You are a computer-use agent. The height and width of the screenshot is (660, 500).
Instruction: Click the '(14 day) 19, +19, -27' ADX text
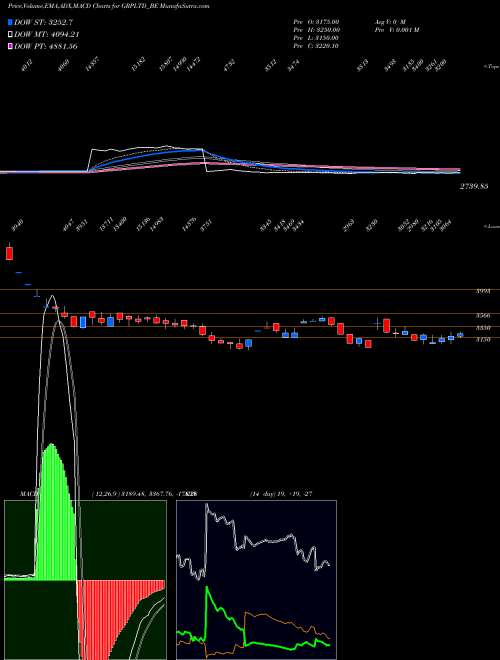pyautogui.click(x=281, y=494)
